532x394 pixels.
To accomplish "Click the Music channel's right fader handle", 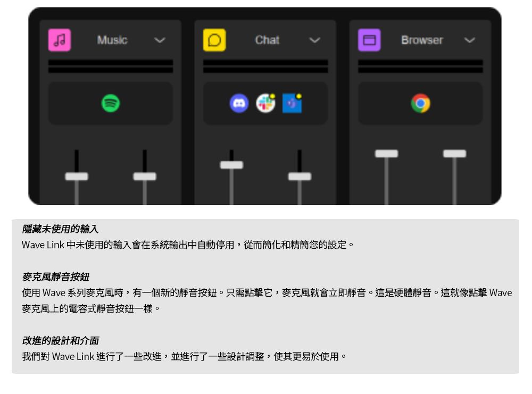I will point(145,177).
